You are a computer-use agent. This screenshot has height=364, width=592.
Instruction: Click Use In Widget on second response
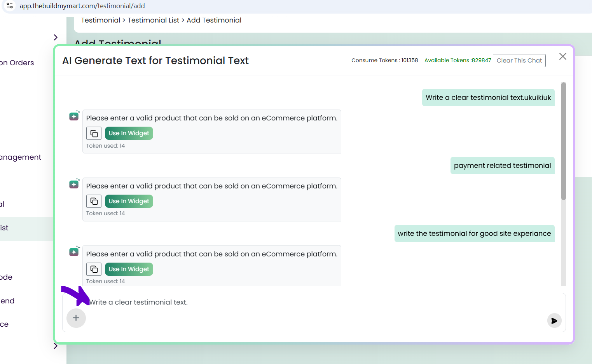pyautogui.click(x=129, y=201)
